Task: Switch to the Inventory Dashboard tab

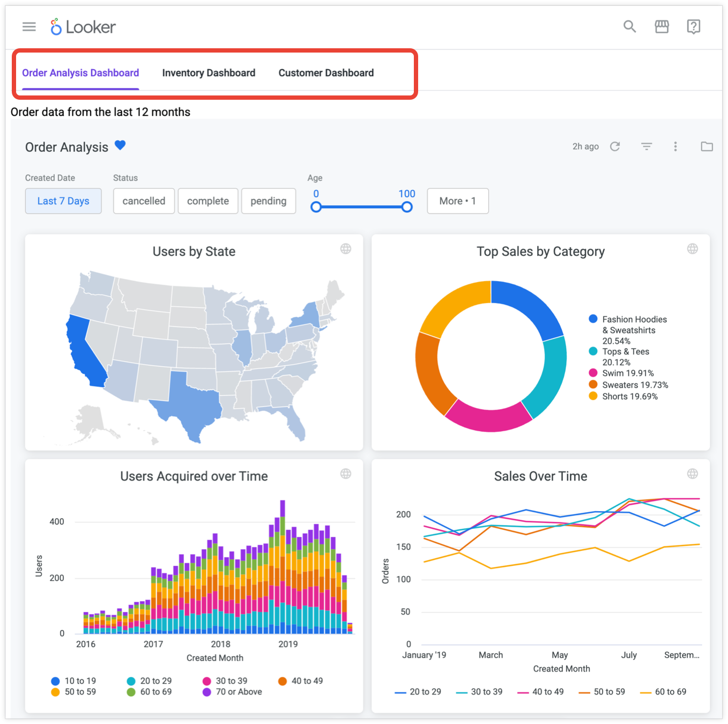Action: point(209,72)
